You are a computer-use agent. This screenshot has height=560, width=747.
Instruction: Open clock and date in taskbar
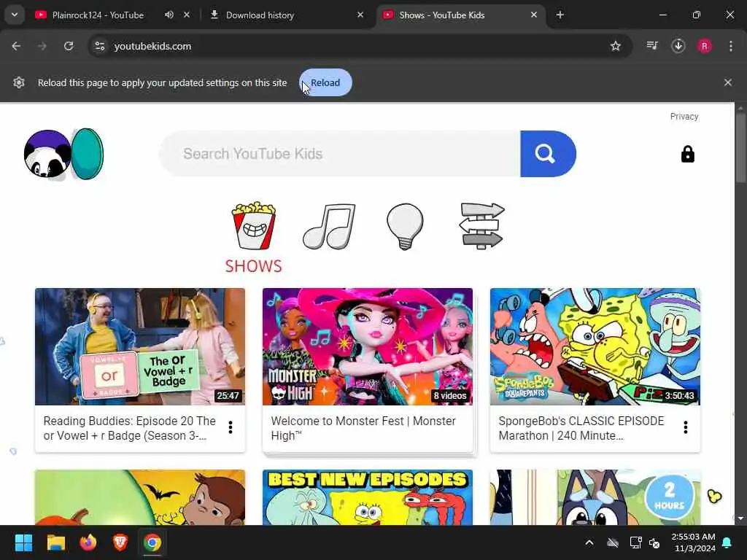pyautogui.click(x=694, y=542)
